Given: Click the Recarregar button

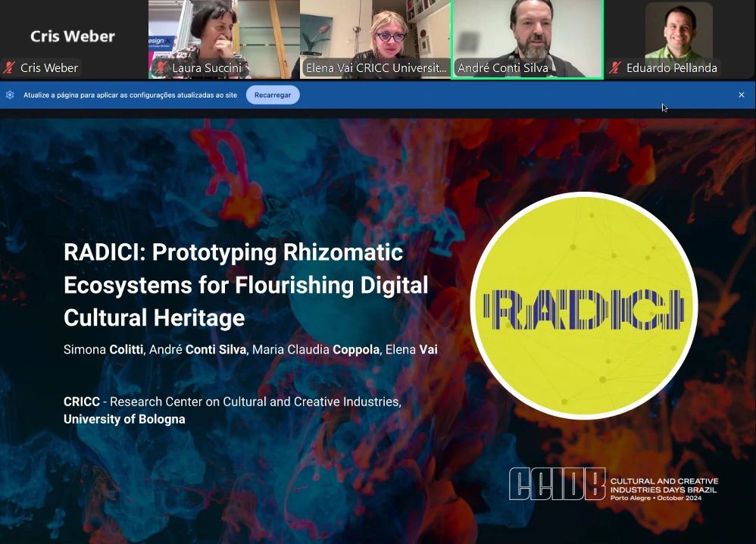Looking at the screenshot, I should [x=273, y=95].
